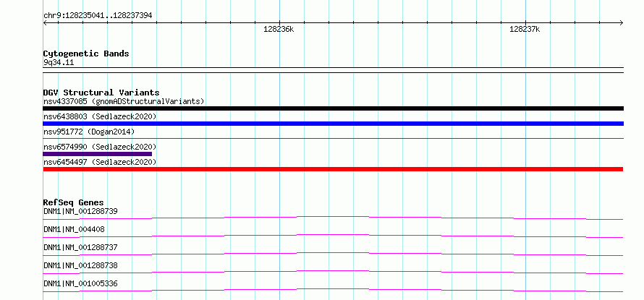This screenshot has width=644, height=300.
Task: Open DNM1|NM_001005336 transcript label
Action: click(80, 283)
